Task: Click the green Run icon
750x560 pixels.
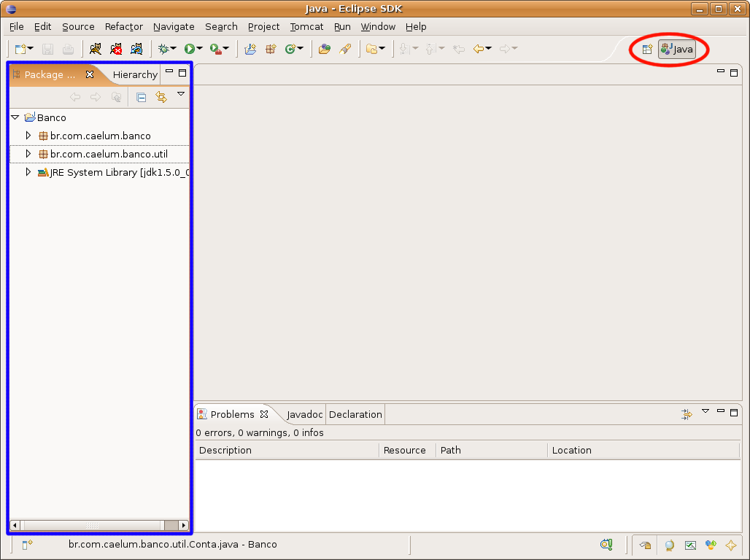Action: coord(190,49)
